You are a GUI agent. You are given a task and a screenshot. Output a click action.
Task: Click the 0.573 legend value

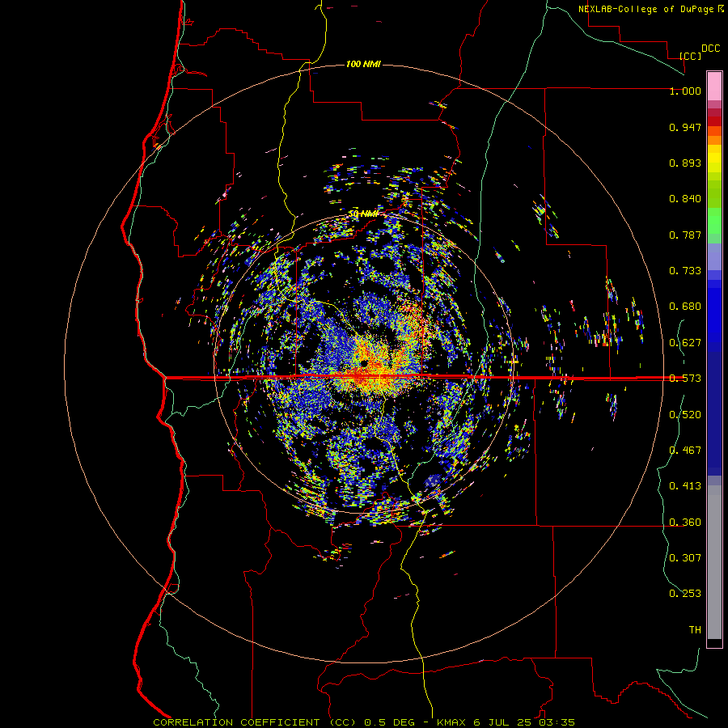pos(685,379)
